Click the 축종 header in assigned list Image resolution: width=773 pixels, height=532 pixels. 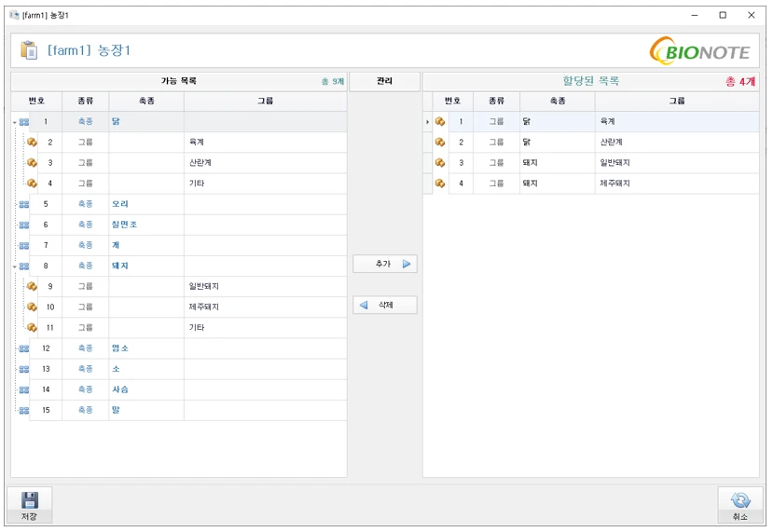pyautogui.click(x=558, y=101)
